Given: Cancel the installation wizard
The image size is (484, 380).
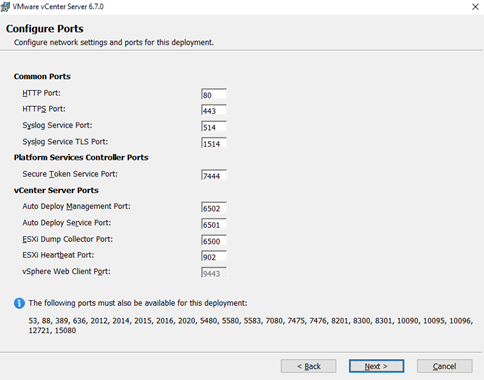Looking at the screenshot, I should coord(444,366).
